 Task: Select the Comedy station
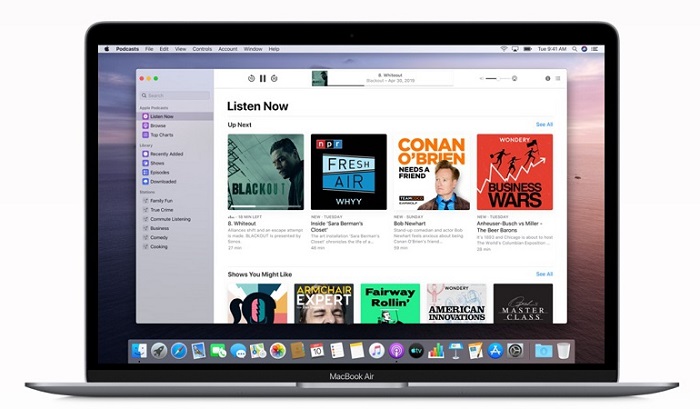pyautogui.click(x=175, y=238)
